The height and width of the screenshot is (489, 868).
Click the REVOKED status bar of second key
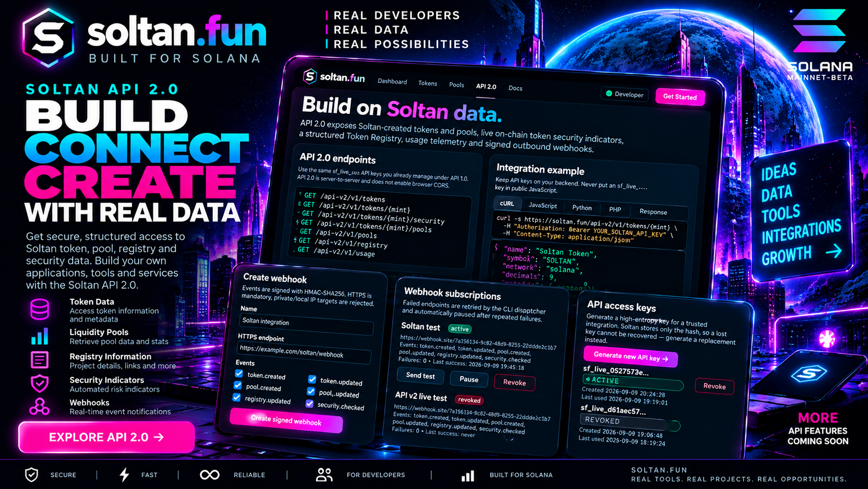pos(630,422)
